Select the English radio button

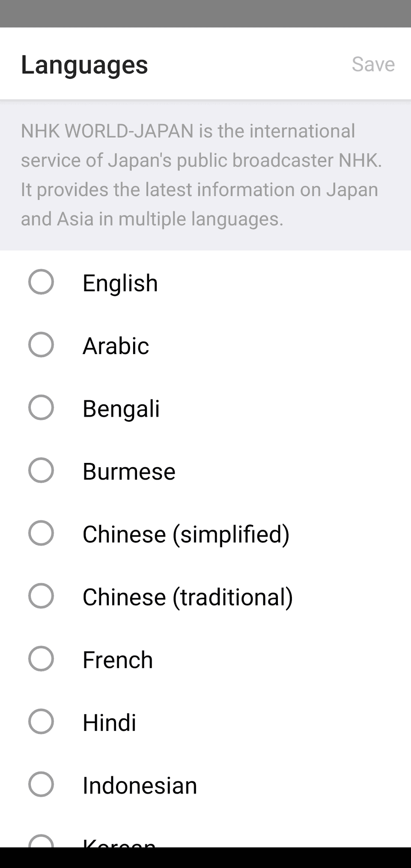click(x=41, y=282)
